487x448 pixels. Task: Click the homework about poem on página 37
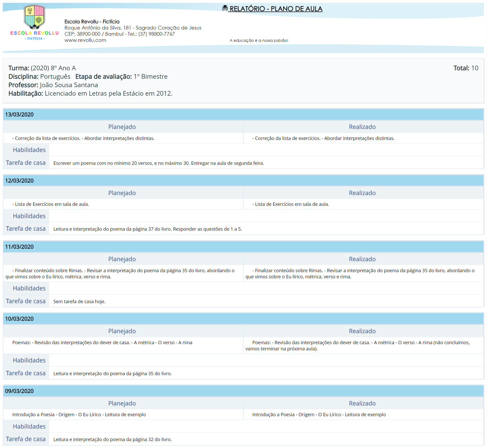(148, 229)
